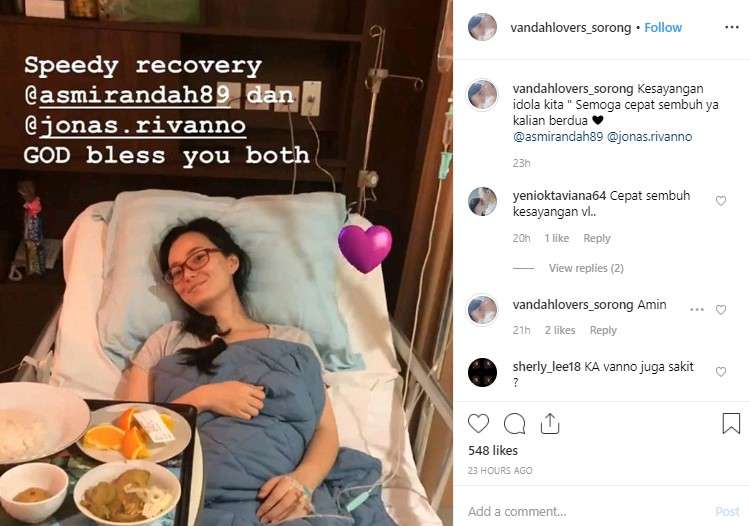Viewport: 750px width, 526px height.
Task: Open sherly_lee18's profile avatar
Action: [x=482, y=372]
